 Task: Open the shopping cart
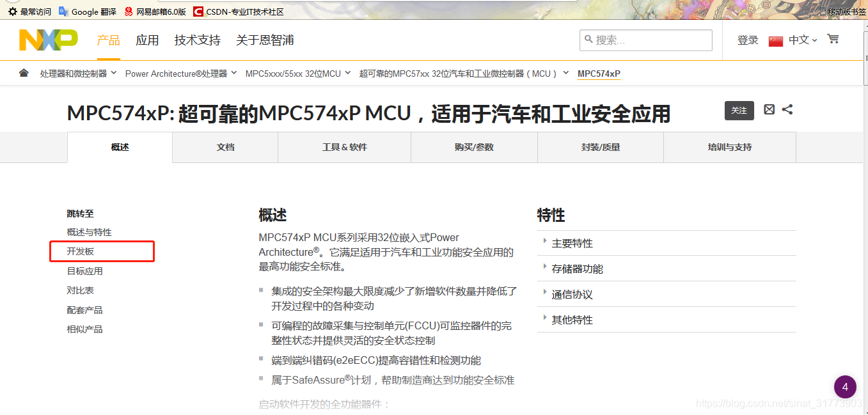point(832,39)
